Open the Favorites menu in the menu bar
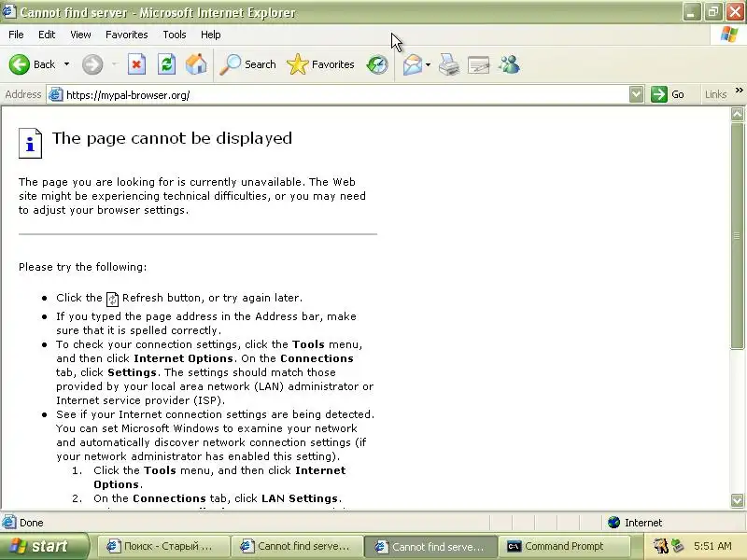Image resolution: width=747 pixels, height=560 pixels. pyautogui.click(x=127, y=35)
